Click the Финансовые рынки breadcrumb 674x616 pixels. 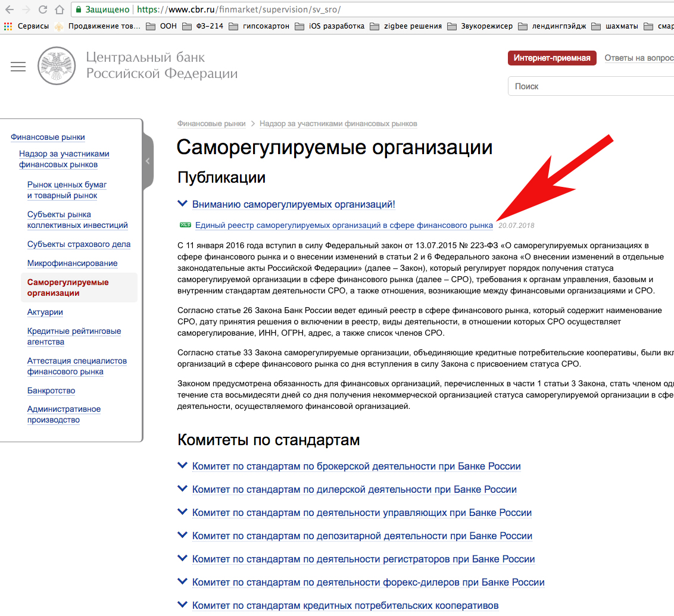(211, 124)
